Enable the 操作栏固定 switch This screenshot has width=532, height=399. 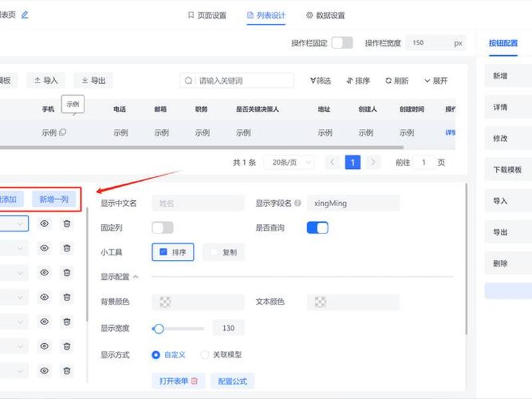tap(342, 43)
